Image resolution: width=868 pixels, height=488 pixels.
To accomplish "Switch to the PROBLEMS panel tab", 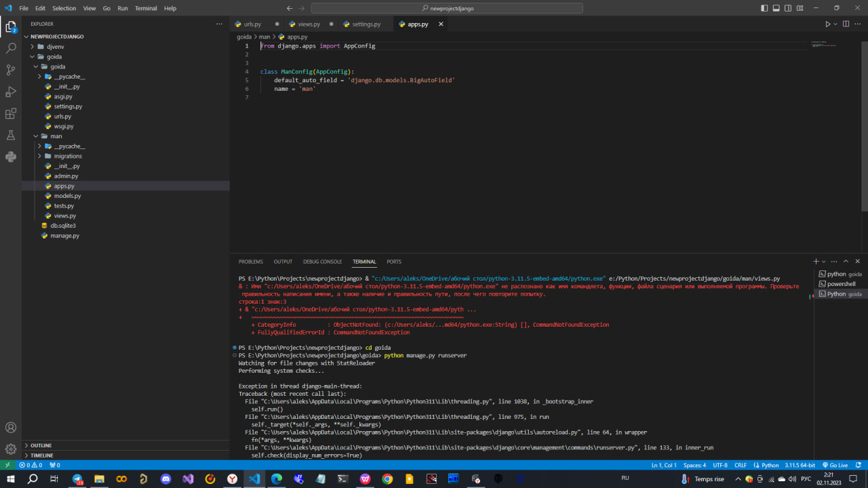I will point(250,262).
